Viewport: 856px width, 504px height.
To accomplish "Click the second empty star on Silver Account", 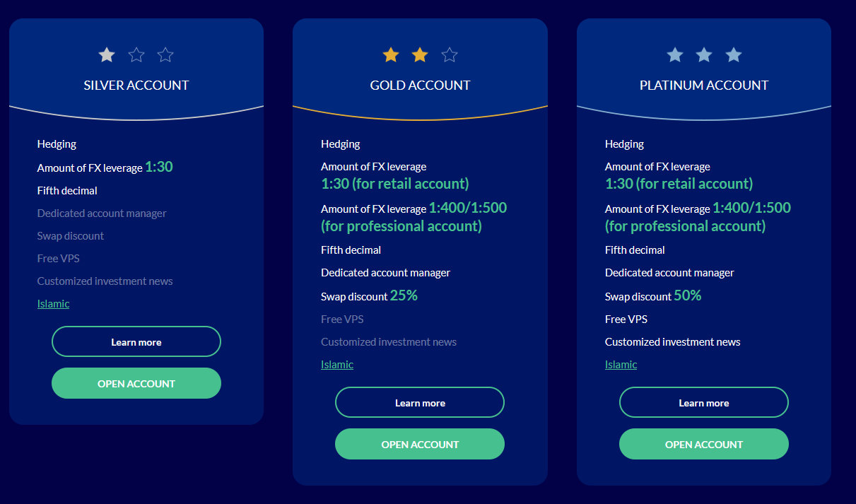I will 136,54.
